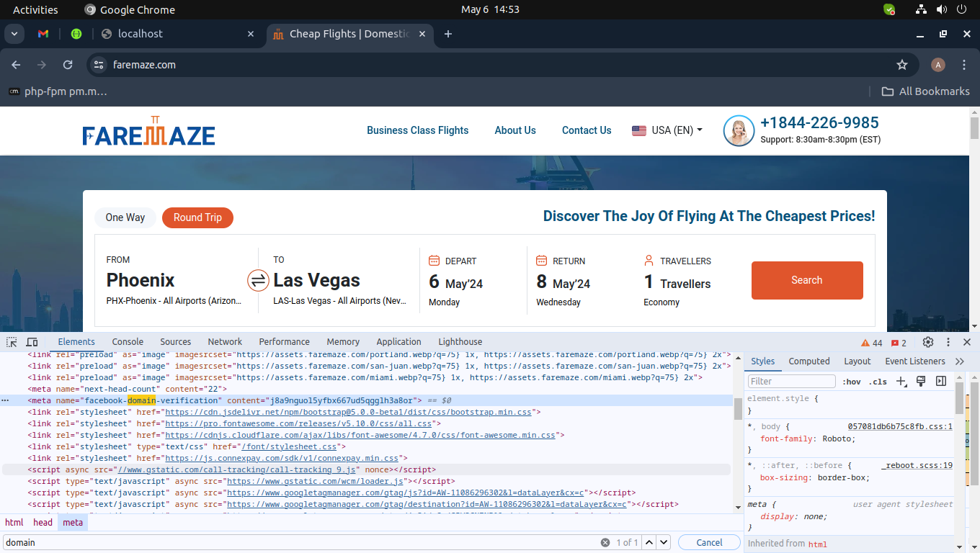Open the Business Class Flights link

click(x=418, y=130)
